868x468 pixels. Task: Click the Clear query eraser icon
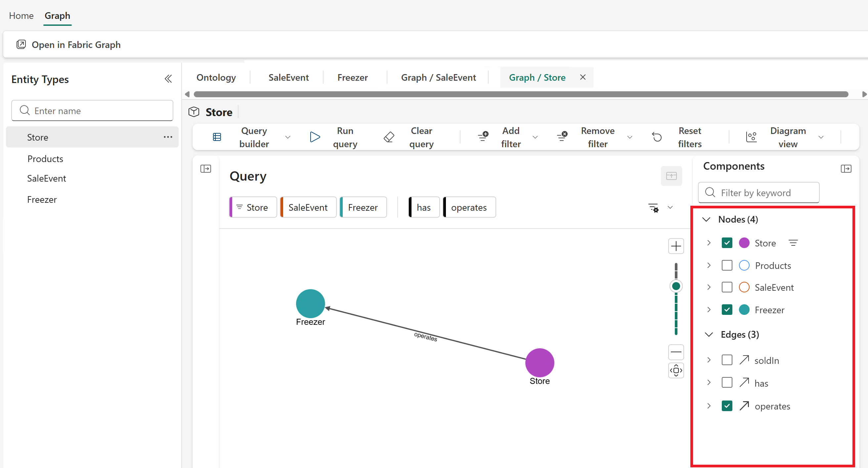pyautogui.click(x=389, y=137)
